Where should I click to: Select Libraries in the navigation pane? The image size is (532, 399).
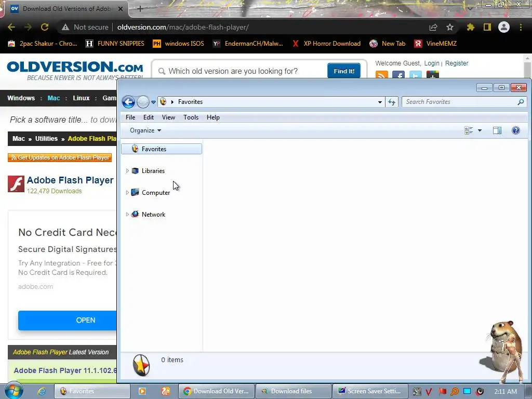(153, 170)
